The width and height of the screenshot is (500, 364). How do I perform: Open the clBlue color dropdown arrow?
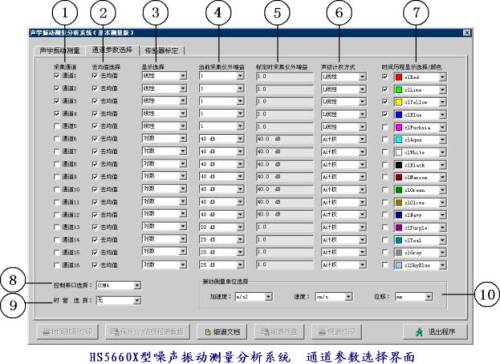pyautogui.click(x=442, y=115)
